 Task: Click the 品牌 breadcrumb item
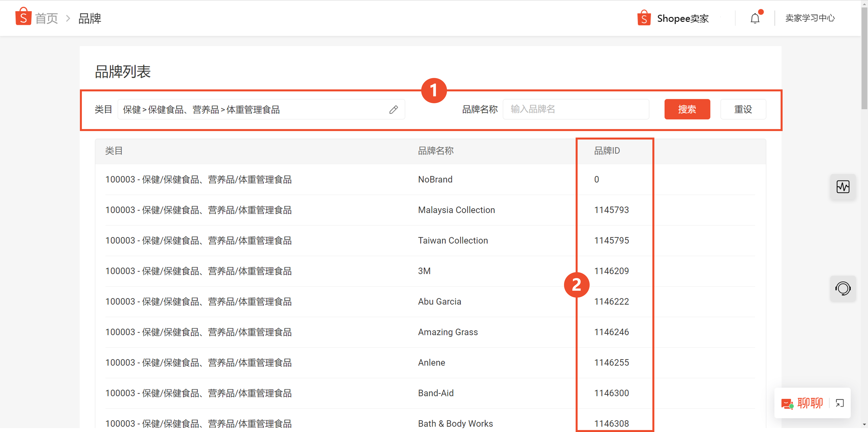[90, 19]
